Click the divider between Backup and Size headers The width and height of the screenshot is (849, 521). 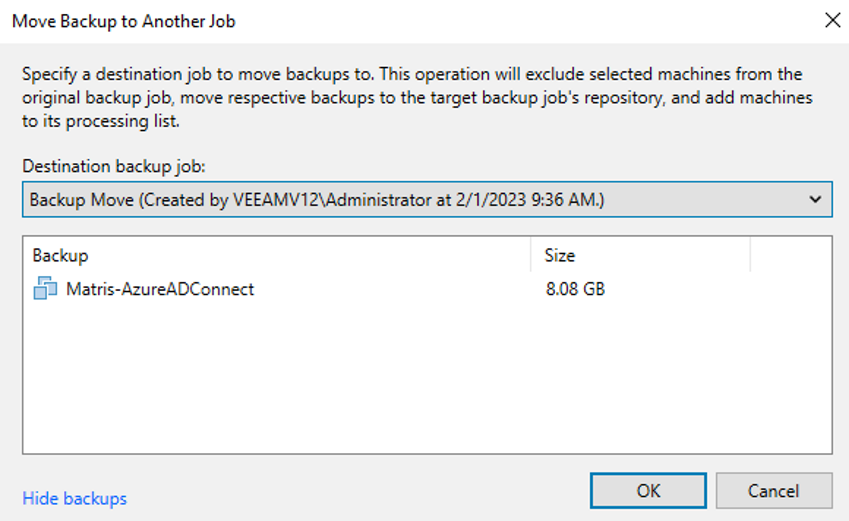coord(531,256)
